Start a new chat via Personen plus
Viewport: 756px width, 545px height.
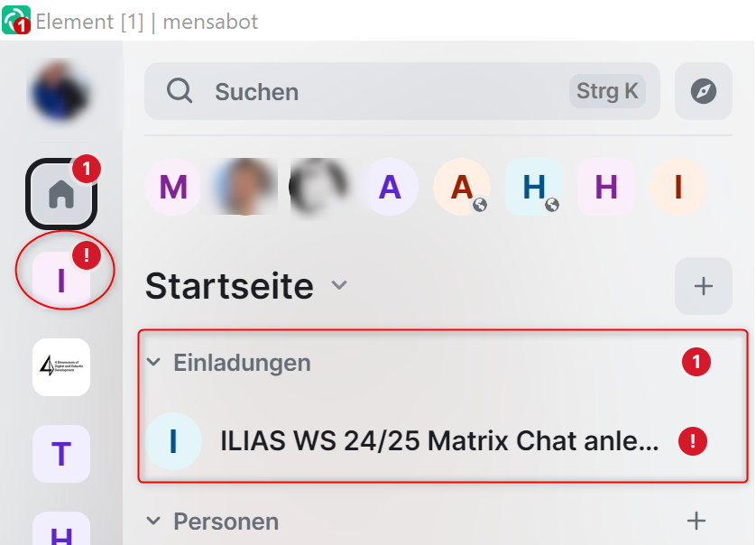tap(696, 521)
